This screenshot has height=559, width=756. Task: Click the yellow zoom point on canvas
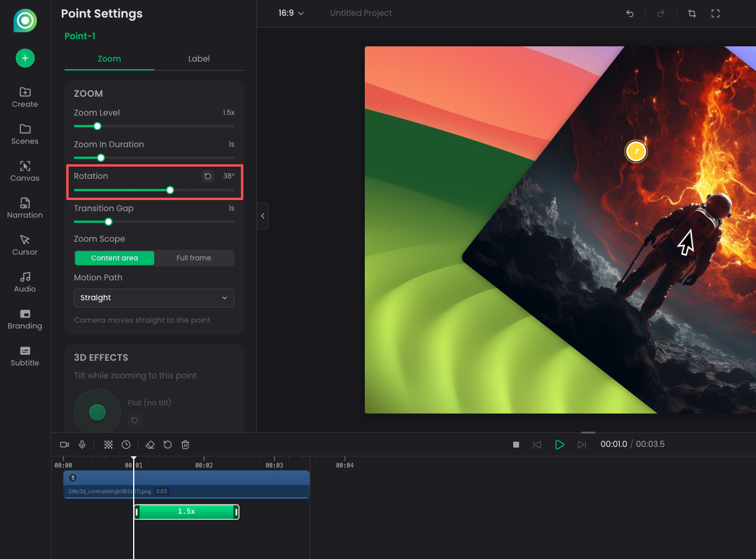[x=636, y=151]
